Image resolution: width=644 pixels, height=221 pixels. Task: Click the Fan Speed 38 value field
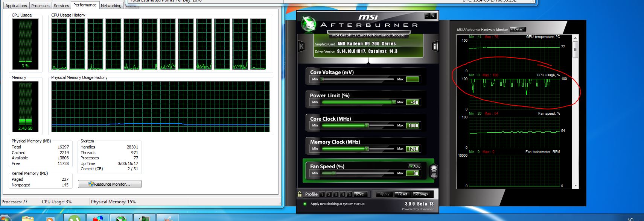413,173
